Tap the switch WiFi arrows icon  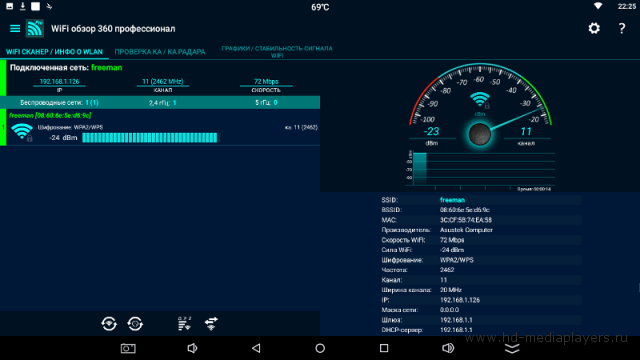tap(211, 324)
